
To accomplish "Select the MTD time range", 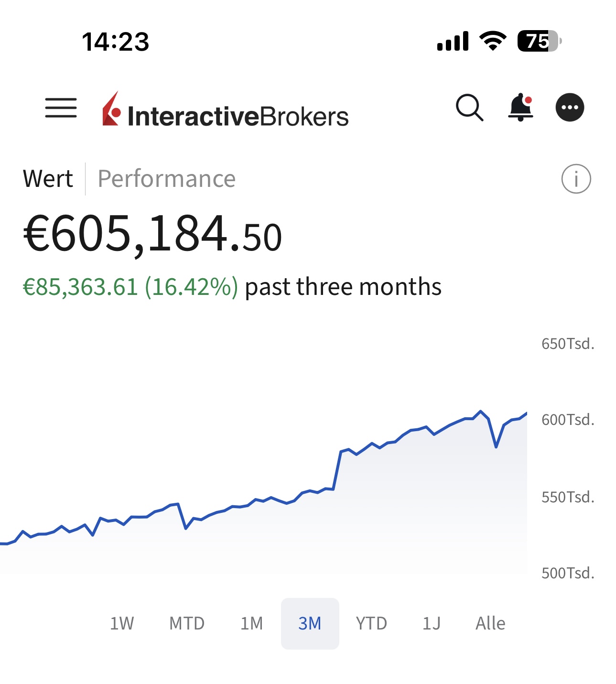I will click(x=187, y=623).
